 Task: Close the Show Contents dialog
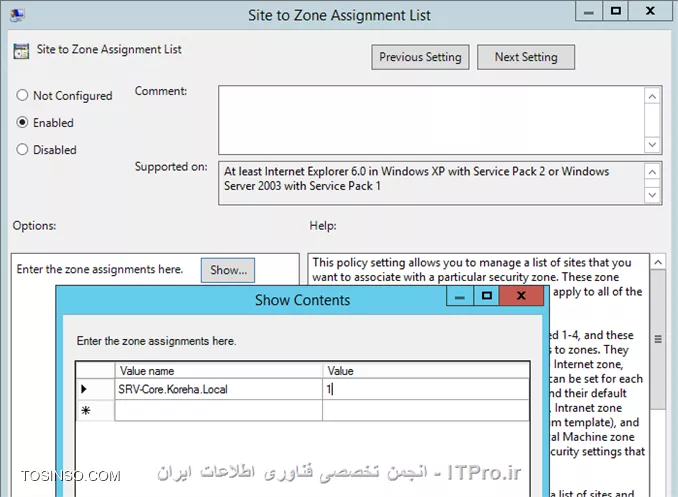coord(521,296)
